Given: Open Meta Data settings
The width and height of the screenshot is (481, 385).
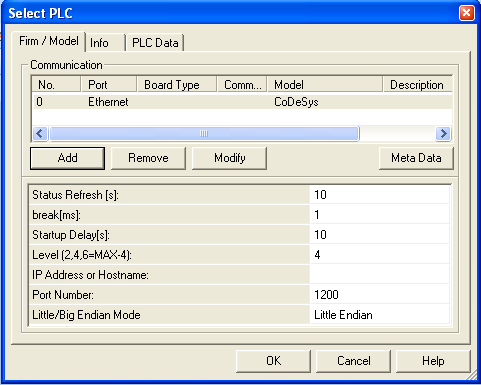Looking at the screenshot, I should [x=416, y=158].
